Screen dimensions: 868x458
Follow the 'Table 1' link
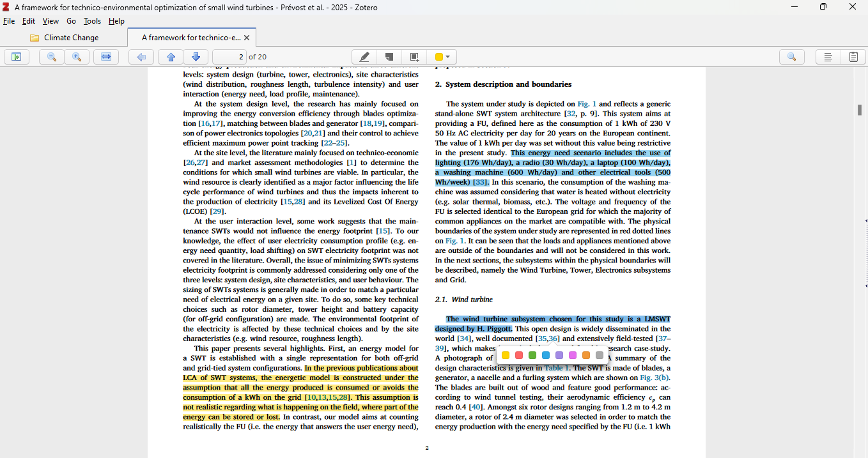pos(557,368)
